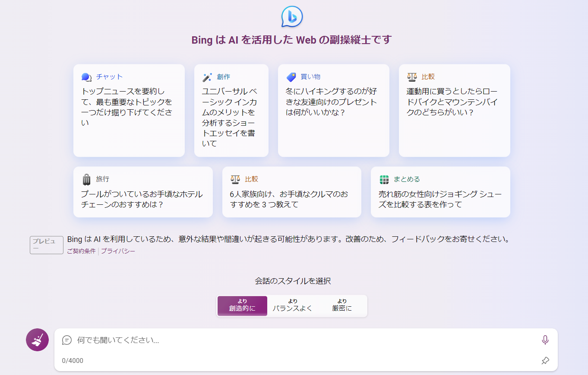Click the chat bubble icon in the input field
The height and width of the screenshot is (375, 588).
(x=67, y=340)
